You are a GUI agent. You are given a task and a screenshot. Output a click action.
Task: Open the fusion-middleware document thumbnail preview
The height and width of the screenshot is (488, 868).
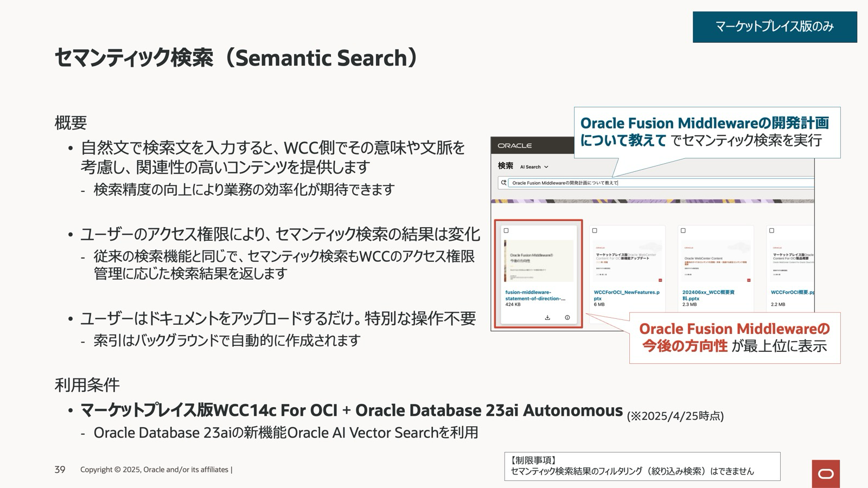tap(539, 261)
